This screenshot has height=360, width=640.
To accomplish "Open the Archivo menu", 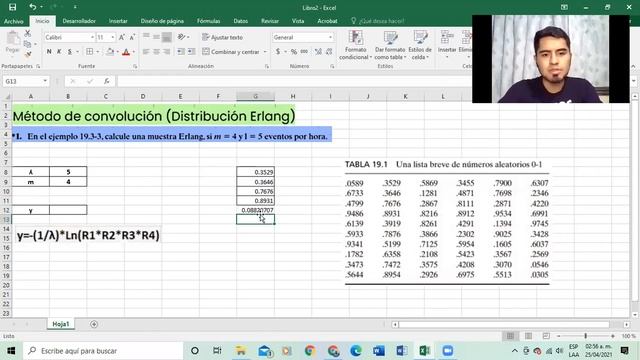I will pos(13,21).
